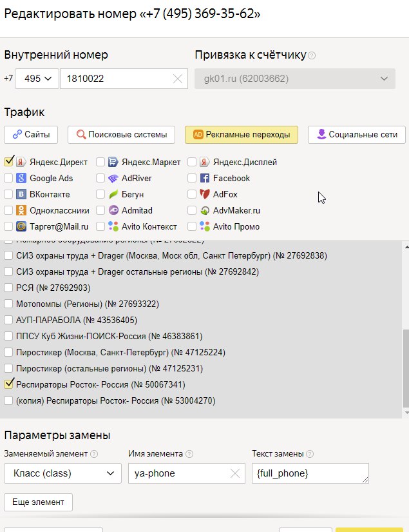This screenshot has height=532, width=409.
Task: Check the РСЯ (№ 27692903) campaign
Action: [8, 288]
